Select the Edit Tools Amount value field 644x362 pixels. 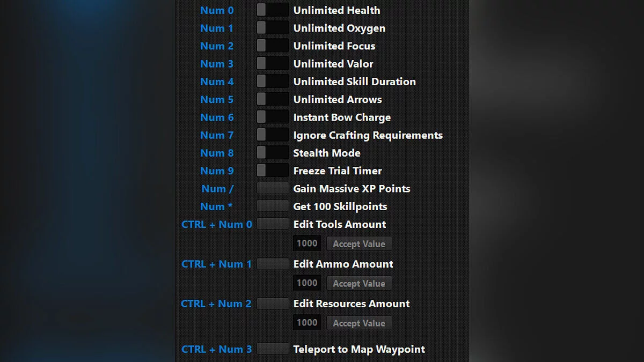tap(307, 243)
